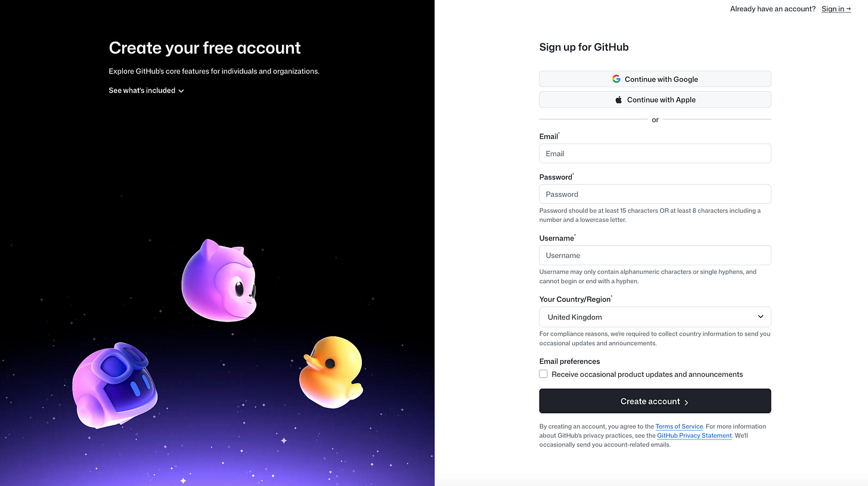This screenshot has width=868, height=486.
Task: Open the Terms of Service link
Action: pyautogui.click(x=679, y=426)
